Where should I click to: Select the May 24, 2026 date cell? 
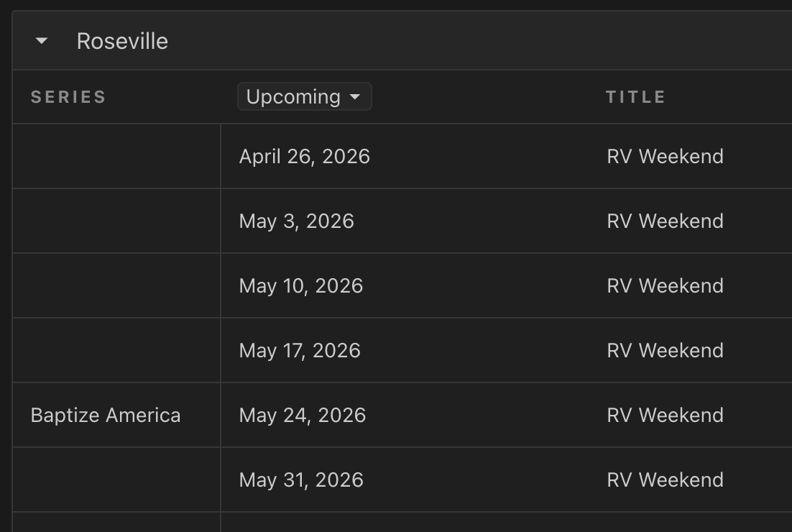pos(303,415)
